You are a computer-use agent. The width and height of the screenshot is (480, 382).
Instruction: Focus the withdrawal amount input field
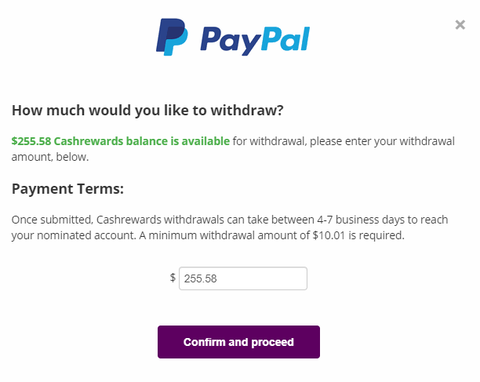243,278
